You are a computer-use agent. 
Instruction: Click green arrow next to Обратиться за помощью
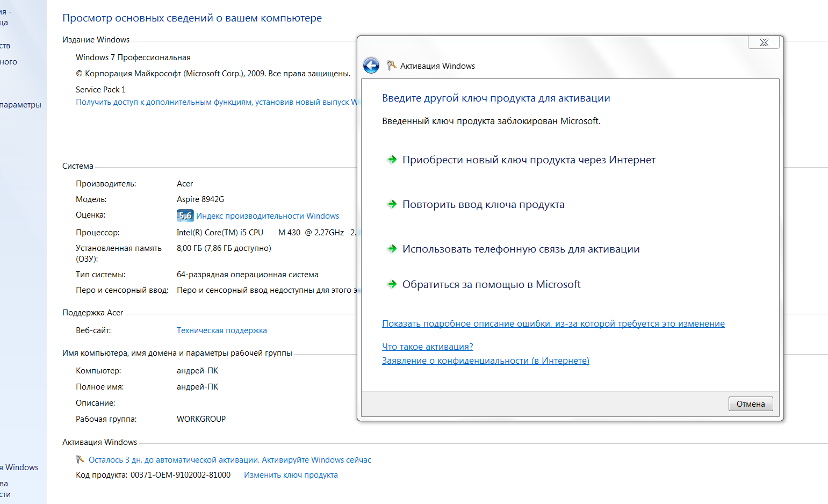392,284
